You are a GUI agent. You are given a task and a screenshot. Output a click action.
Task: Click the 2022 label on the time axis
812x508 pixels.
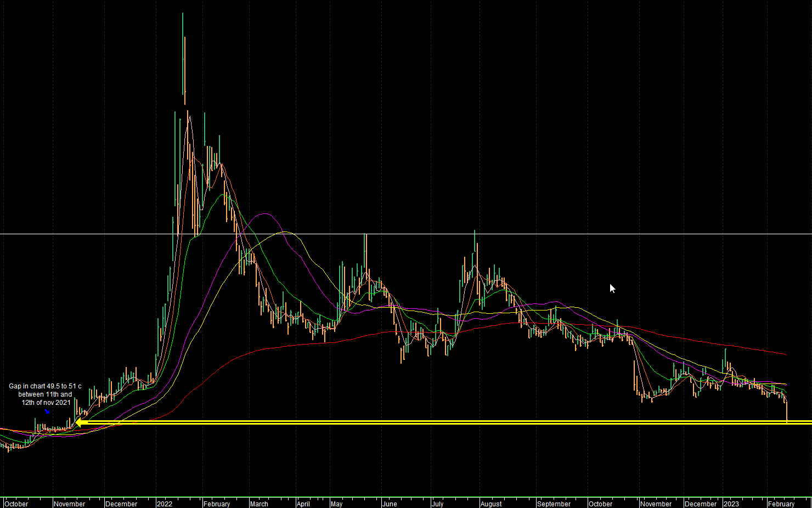(165, 504)
